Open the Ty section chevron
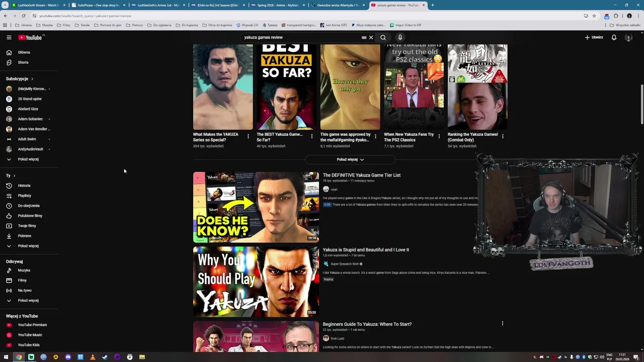644x362 pixels. coord(14,175)
